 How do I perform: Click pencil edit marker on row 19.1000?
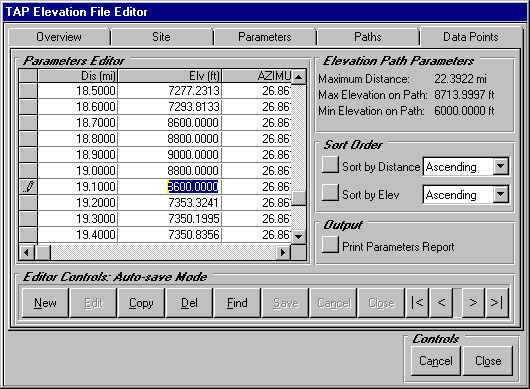click(x=28, y=187)
